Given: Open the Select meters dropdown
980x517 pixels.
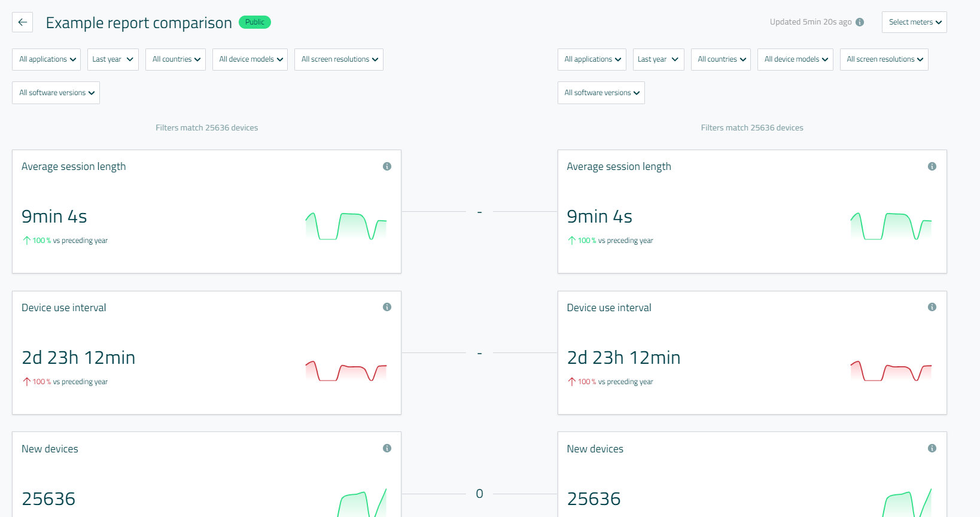Looking at the screenshot, I should tap(914, 22).
